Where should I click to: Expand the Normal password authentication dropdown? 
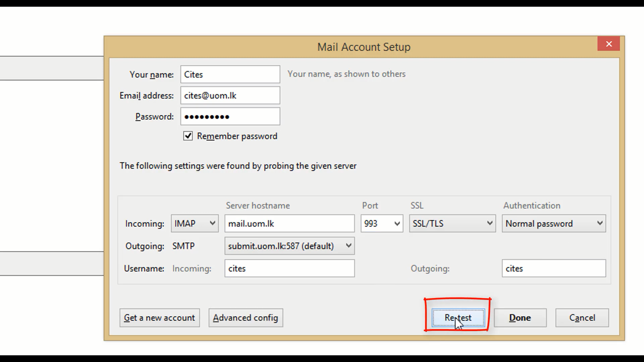click(553, 224)
